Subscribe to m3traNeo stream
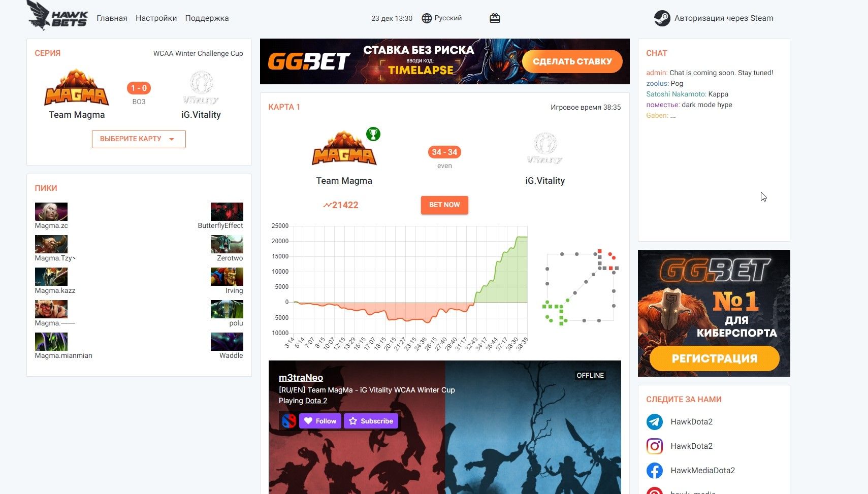Viewport: 868px width, 494px height. [371, 421]
